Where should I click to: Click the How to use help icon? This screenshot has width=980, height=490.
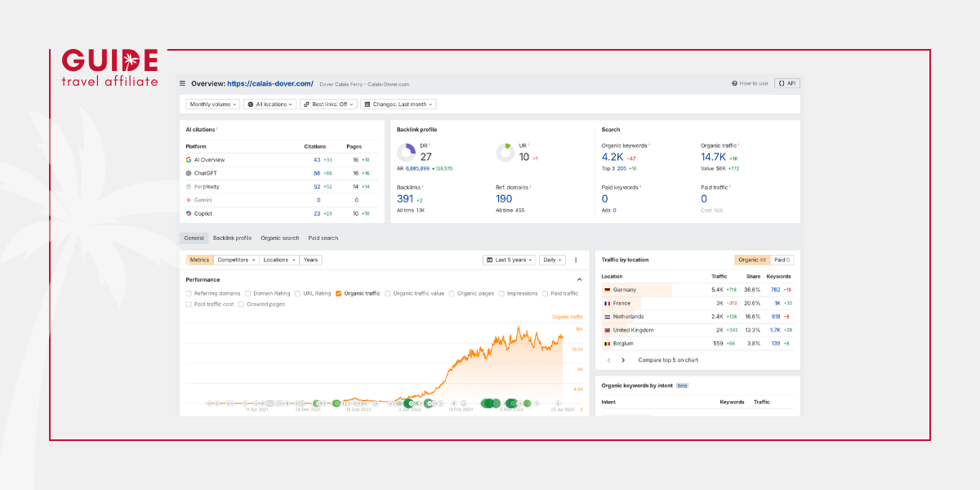tap(734, 83)
